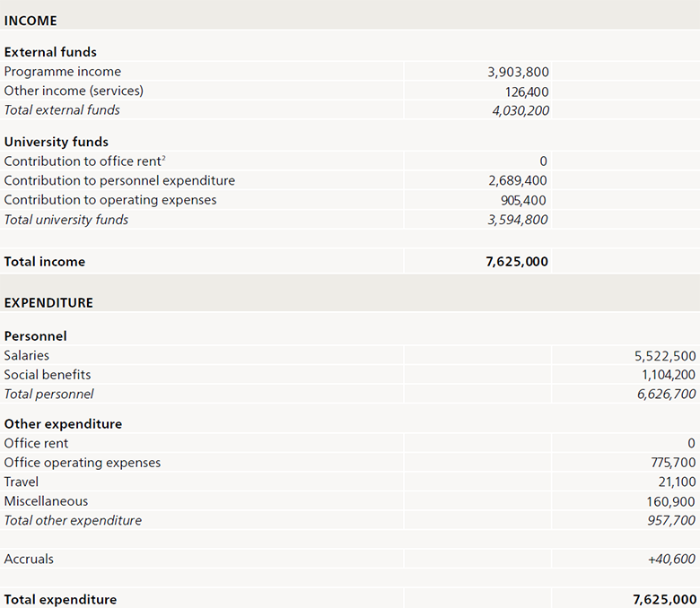700x608 pixels.
Task: Select the Travel row label
Action: [x=22, y=482]
